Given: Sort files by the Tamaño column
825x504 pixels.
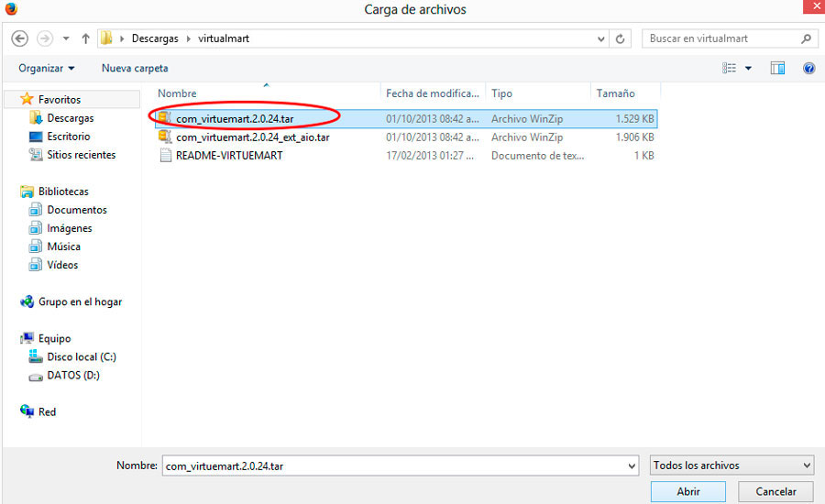Looking at the screenshot, I should pos(615,93).
